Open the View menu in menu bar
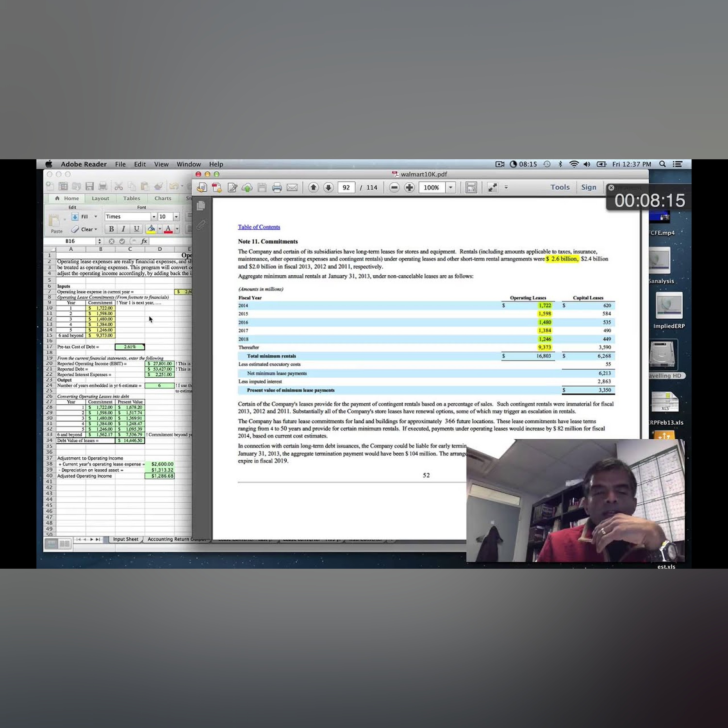 click(x=161, y=164)
